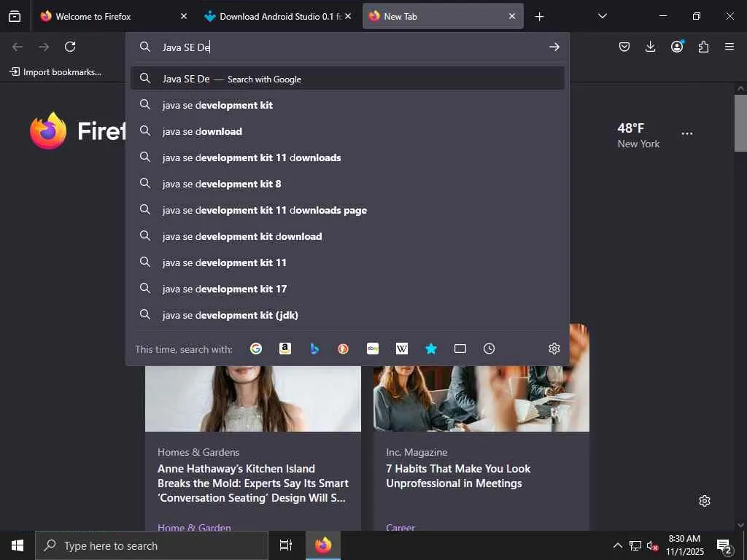Select suggestion ending in 'kit 11'

347,262
